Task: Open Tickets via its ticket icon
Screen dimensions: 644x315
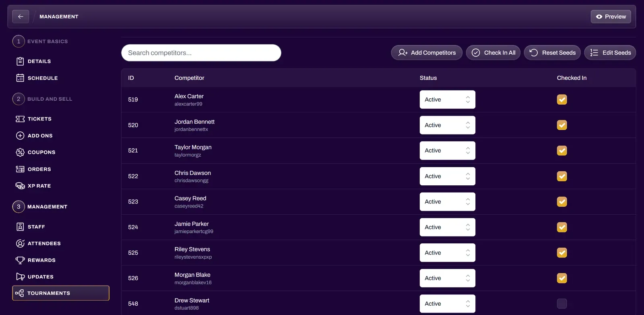Action: pos(20,119)
